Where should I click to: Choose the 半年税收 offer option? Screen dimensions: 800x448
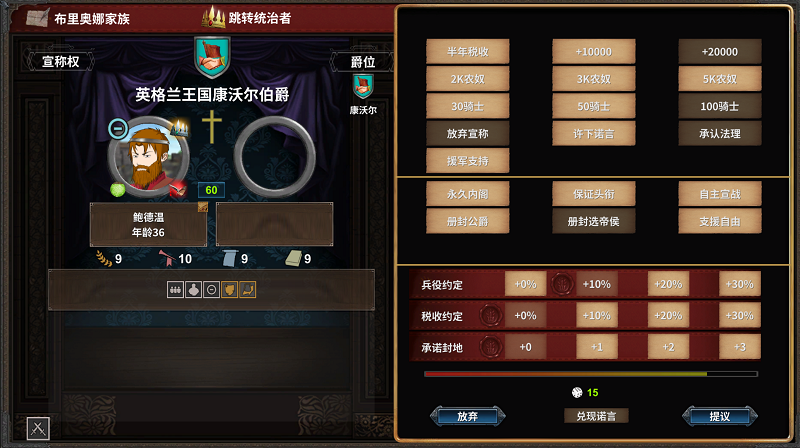[467, 52]
